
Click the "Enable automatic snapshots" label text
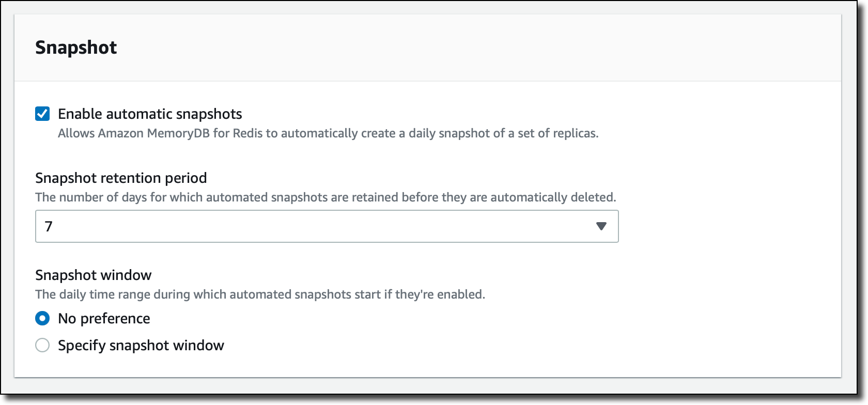coord(150,114)
